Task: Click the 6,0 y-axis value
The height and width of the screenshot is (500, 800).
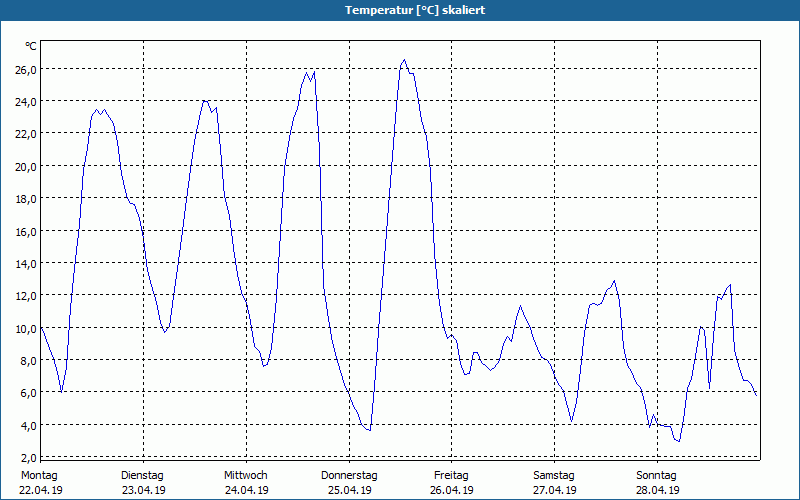Action: tap(29, 393)
